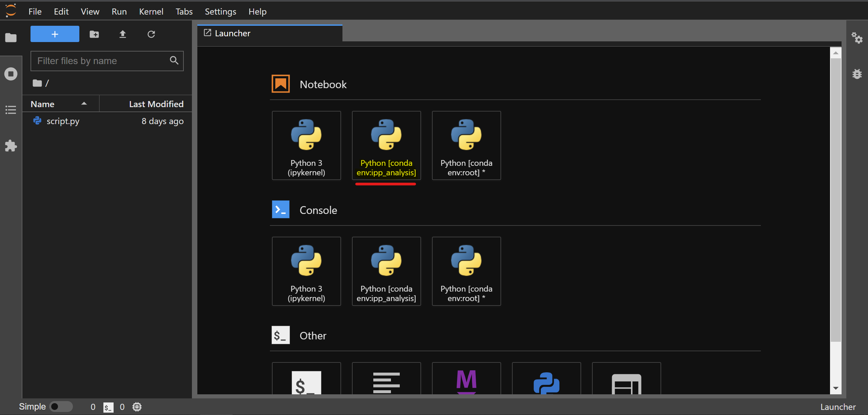
Task: Open the Tabs menu
Action: tap(184, 12)
